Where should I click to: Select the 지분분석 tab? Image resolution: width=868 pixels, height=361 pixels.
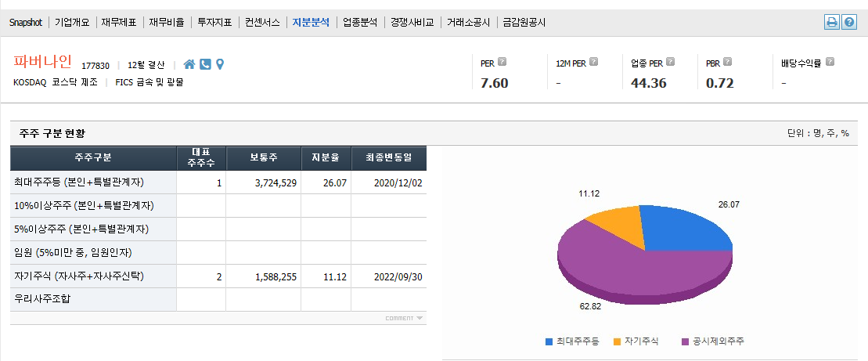pyautogui.click(x=311, y=23)
